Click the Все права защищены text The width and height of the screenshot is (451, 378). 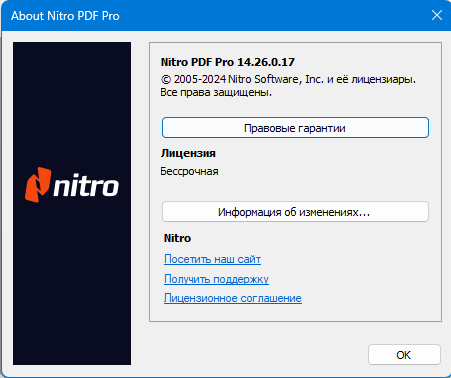pos(216,92)
